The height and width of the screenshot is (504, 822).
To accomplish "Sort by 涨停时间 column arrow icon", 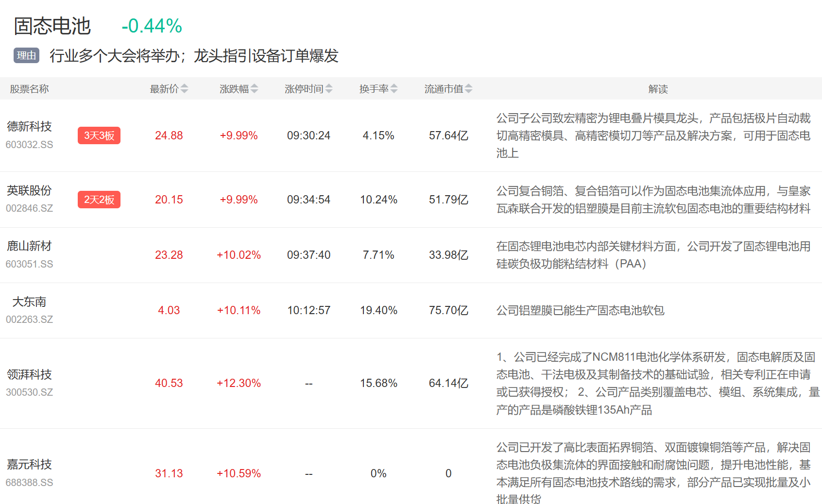I will [329, 89].
